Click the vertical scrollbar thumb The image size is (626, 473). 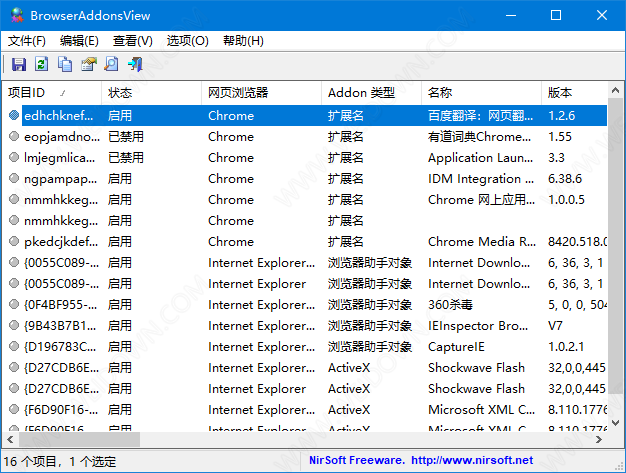click(x=615, y=245)
